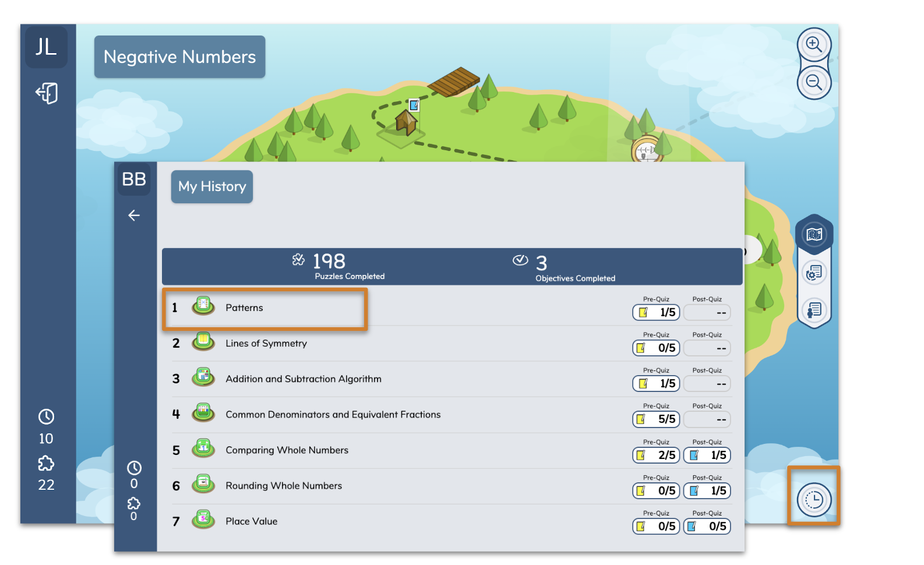
Task: Click the zoom in magnifier icon
Action: (x=813, y=44)
